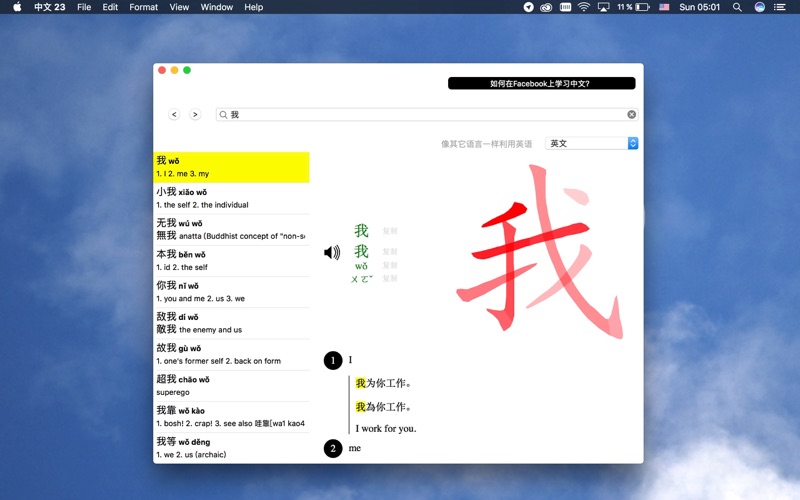Screen dimensions: 800x500
Task: Click the translation 'I work for you.'
Action: pos(386,429)
